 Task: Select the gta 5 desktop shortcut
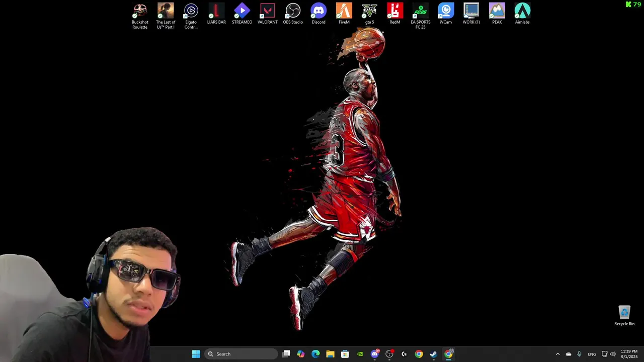pyautogui.click(x=369, y=14)
